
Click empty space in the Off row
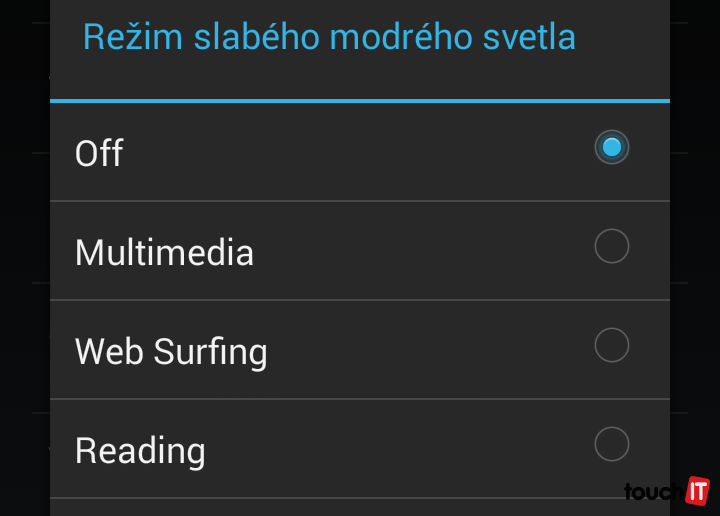tap(380, 152)
